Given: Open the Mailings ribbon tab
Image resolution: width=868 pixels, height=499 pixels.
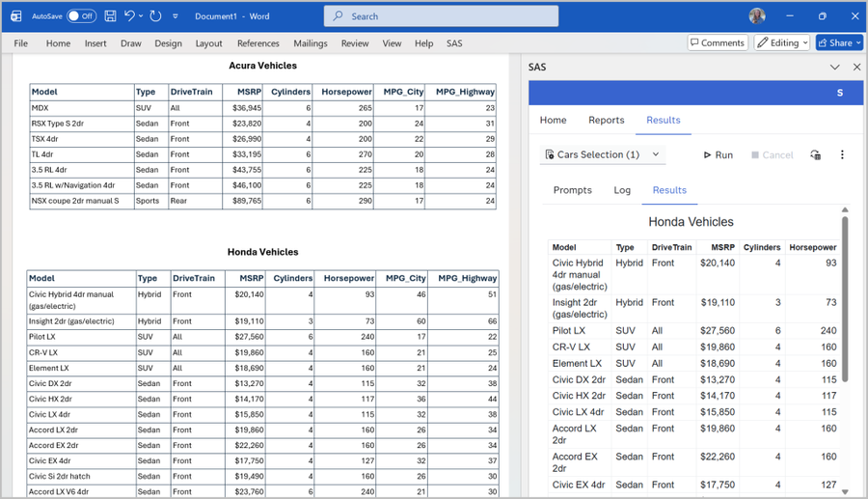Looking at the screenshot, I should click(310, 43).
